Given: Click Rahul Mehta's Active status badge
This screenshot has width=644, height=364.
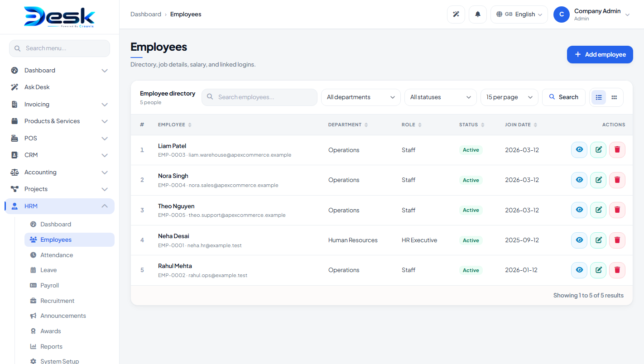Looking at the screenshot, I should click(471, 270).
